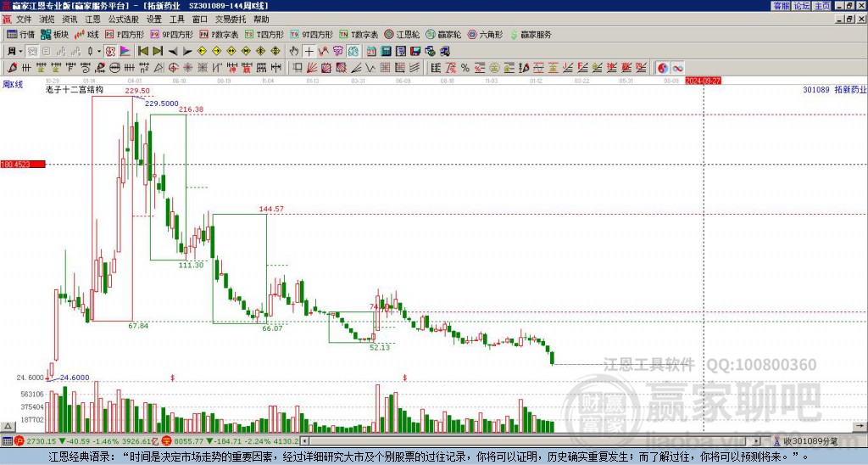Open the 9T四方形 tool
The height and width of the screenshot is (465, 868).
311,34
